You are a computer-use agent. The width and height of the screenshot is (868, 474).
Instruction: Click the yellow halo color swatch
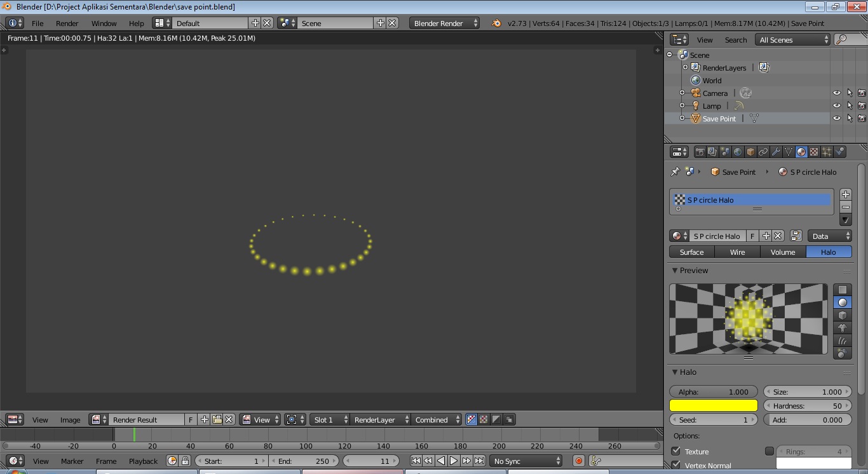click(714, 405)
